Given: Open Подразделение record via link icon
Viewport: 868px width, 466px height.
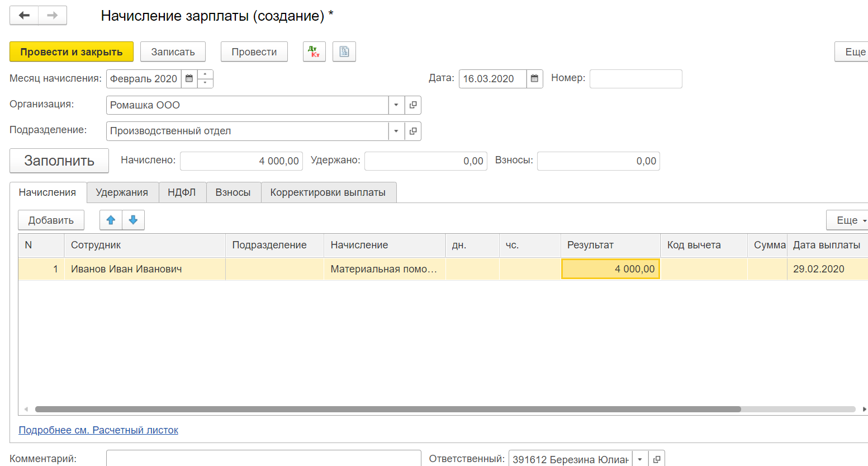Looking at the screenshot, I should 413,131.
